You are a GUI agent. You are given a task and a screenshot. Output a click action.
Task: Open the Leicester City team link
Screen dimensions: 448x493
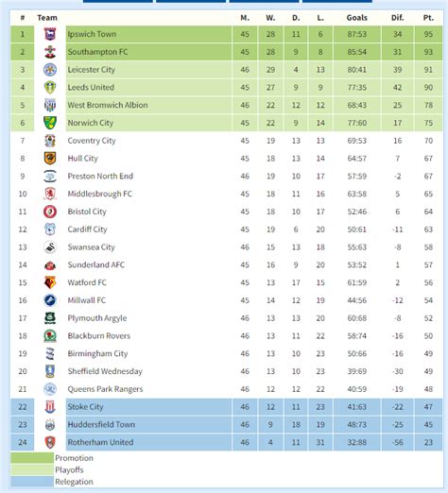(x=92, y=70)
